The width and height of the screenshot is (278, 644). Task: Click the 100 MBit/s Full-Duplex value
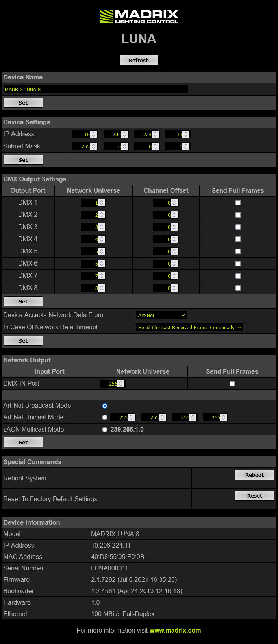pos(123,614)
